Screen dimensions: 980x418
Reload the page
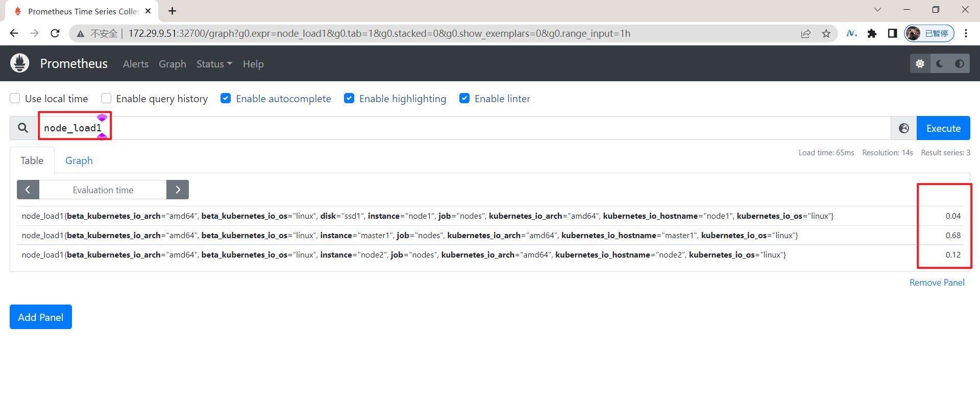[x=55, y=33]
